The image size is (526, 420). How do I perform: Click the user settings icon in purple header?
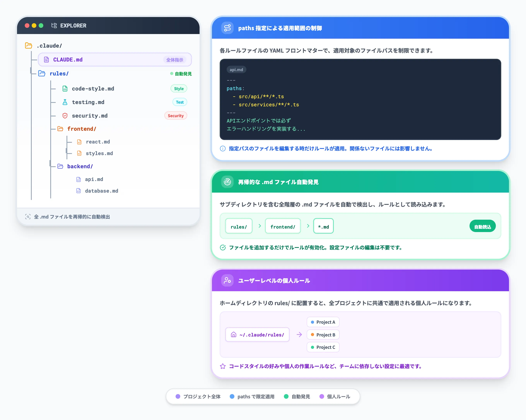point(227,281)
